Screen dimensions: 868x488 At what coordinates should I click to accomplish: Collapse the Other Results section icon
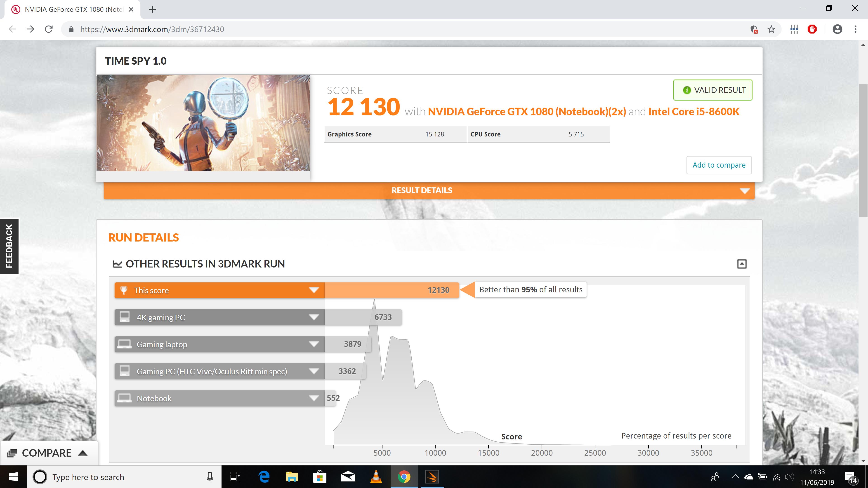tap(742, 264)
